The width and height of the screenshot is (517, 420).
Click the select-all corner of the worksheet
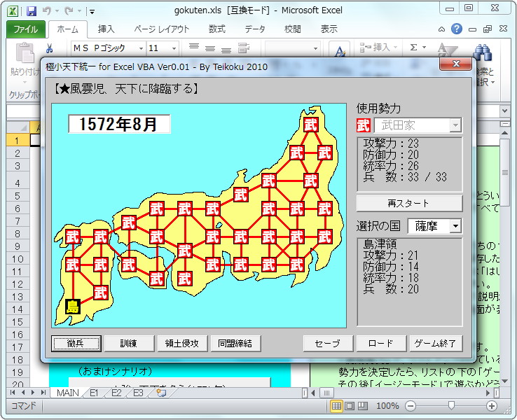pos(18,127)
